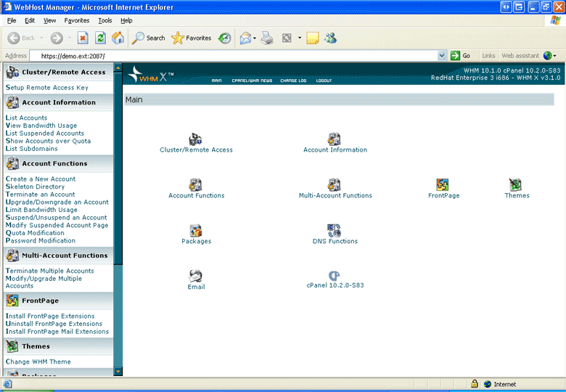Expand the Back history dropdown arrow
This screenshot has height=392, width=566.
41,38
